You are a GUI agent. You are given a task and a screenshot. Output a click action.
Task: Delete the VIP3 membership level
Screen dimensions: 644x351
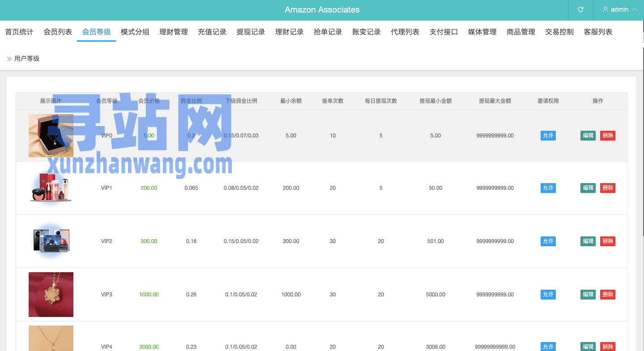607,295
